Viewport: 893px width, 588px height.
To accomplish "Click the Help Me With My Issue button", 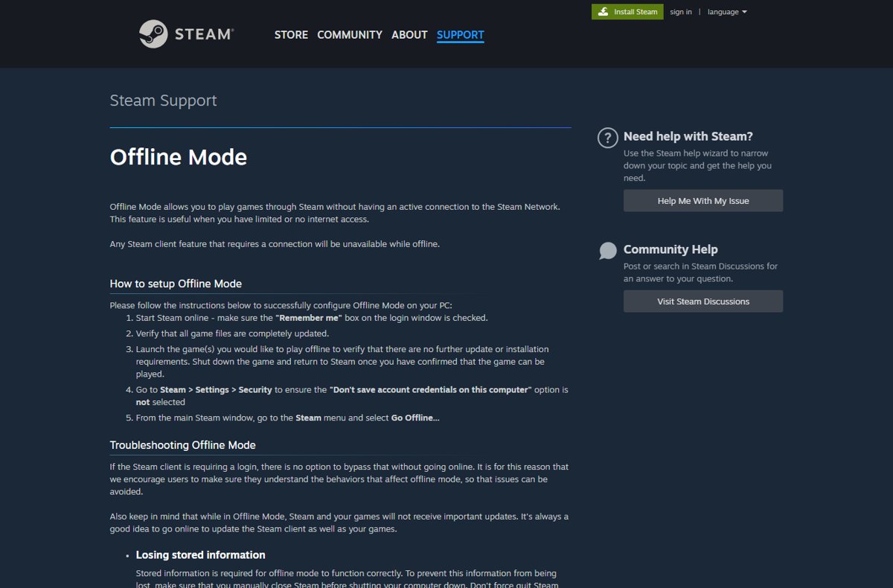I will [x=703, y=201].
